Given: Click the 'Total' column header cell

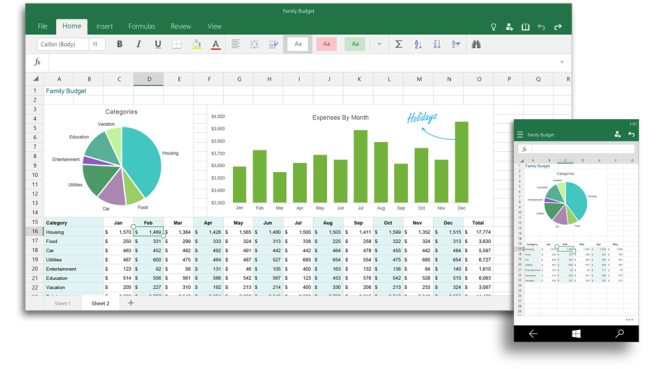Looking at the screenshot, I should (478, 222).
